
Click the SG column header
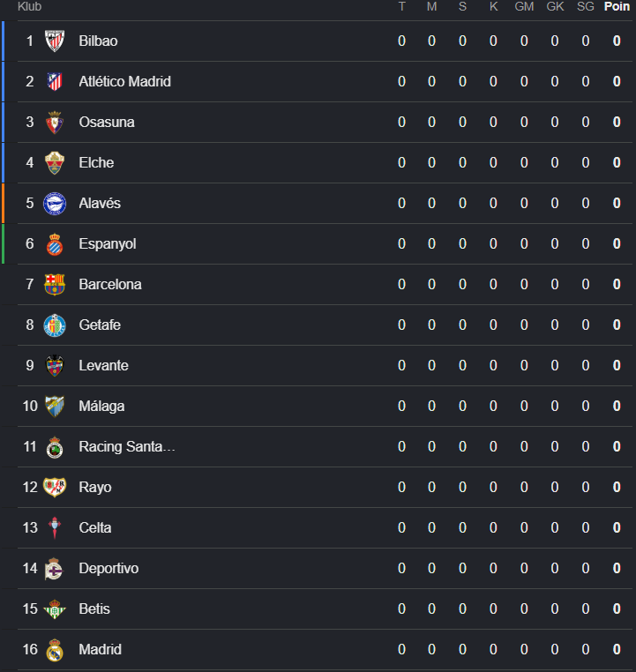[x=586, y=6]
